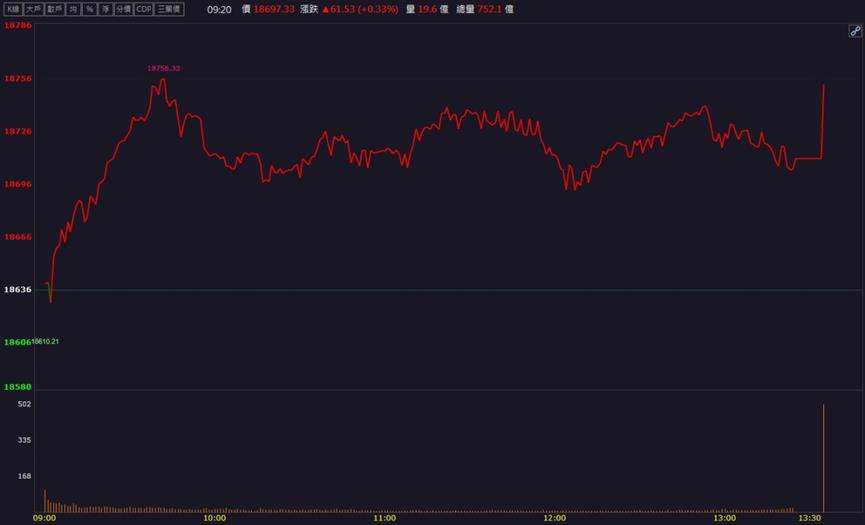The image size is (865, 525).
Task: Click the 13:30 time axis marker
Action: (809, 518)
